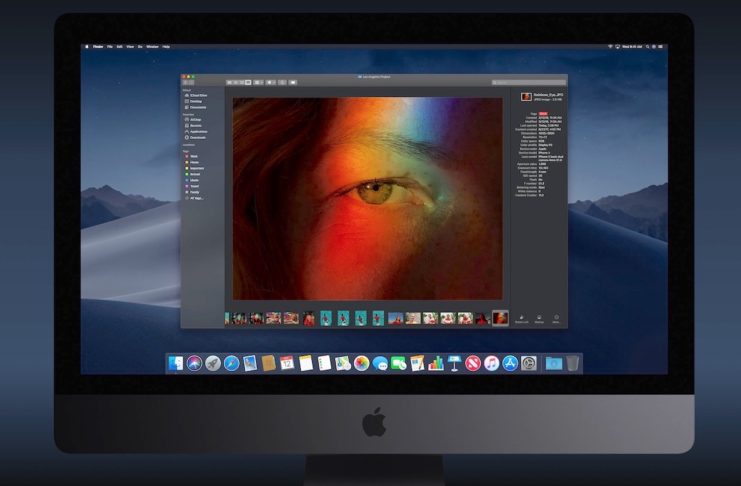Open iTunes from the Dock
This screenshot has height=486, width=741.
(491, 363)
